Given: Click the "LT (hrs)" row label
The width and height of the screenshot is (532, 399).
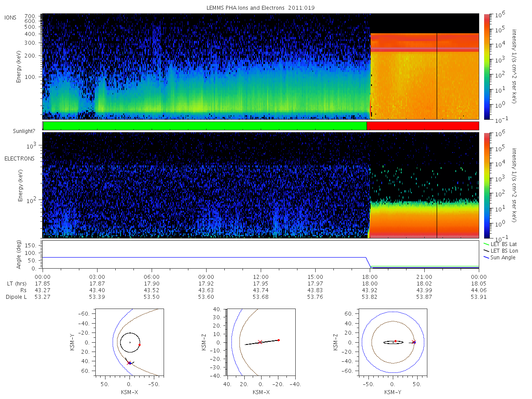Looking at the screenshot, I should tap(17, 283).
